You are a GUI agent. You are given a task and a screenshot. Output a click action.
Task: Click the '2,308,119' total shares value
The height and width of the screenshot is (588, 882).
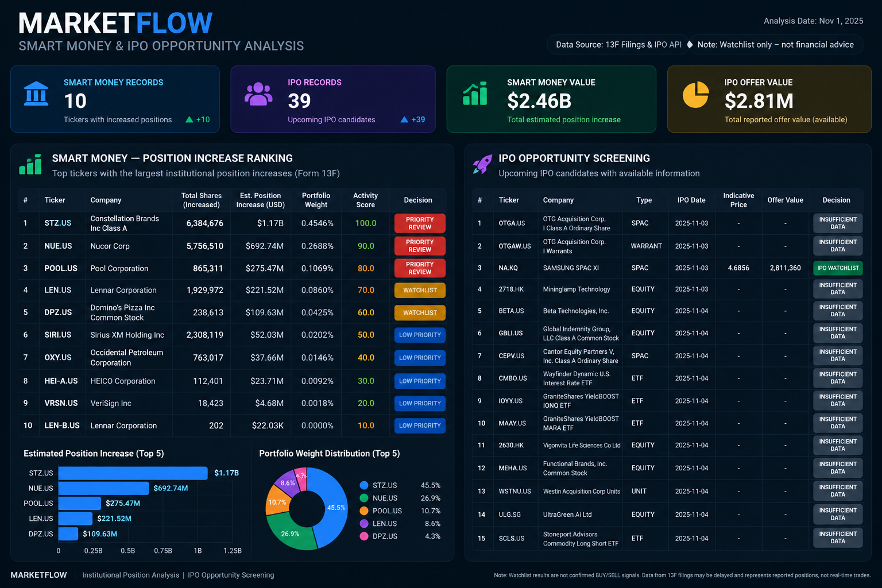204,335
